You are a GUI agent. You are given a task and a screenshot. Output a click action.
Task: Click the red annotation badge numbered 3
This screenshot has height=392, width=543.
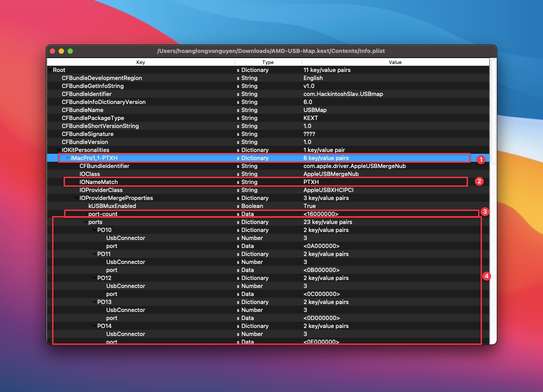485,212
